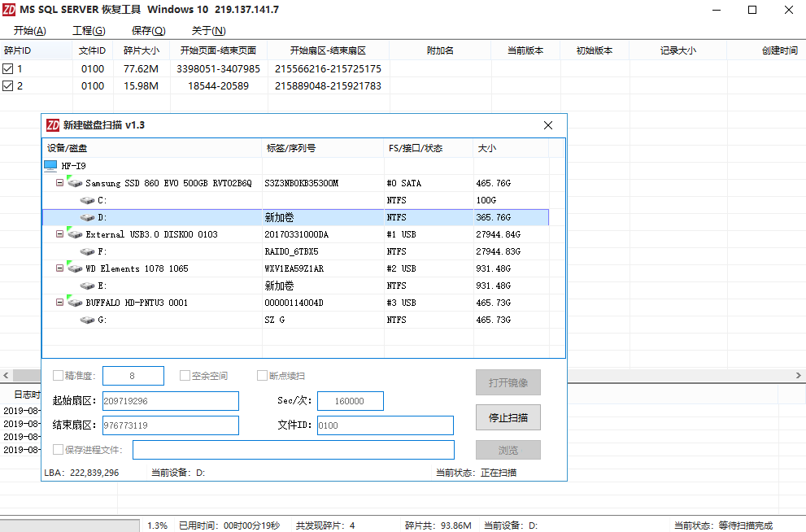806x532 pixels.
Task: Click the WD Elements drive icon
Action: coord(75,268)
